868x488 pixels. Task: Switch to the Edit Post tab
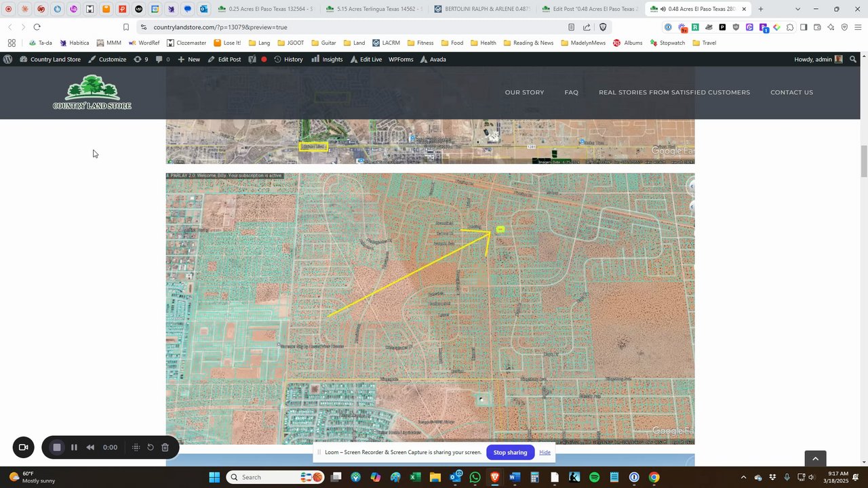pyautogui.click(x=591, y=9)
